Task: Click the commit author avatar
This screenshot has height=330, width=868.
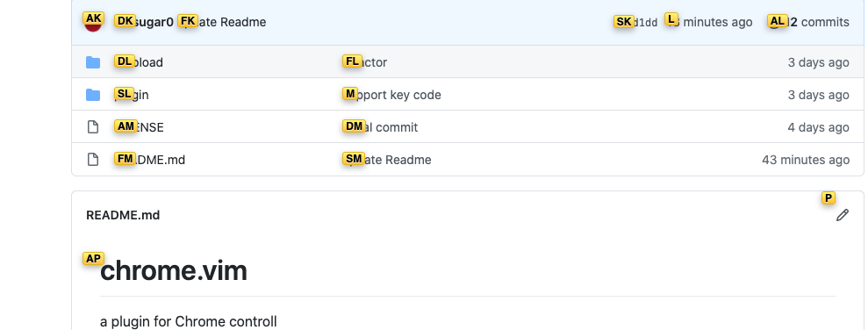Action: click(93, 22)
